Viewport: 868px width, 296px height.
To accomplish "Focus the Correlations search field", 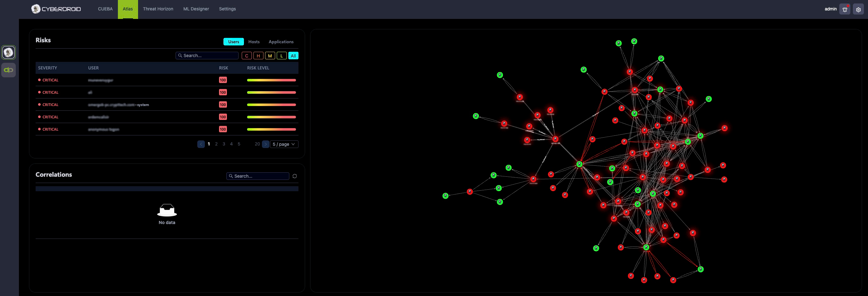I will point(258,176).
